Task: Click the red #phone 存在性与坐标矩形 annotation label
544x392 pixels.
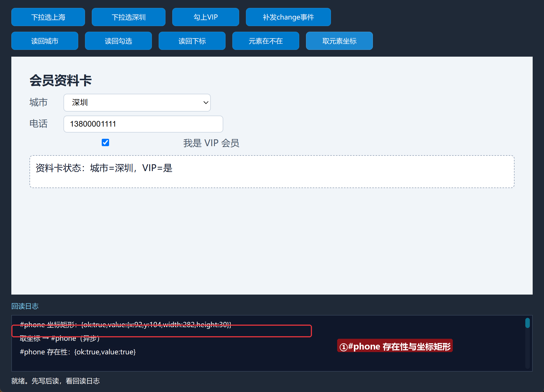Action: click(395, 346)
